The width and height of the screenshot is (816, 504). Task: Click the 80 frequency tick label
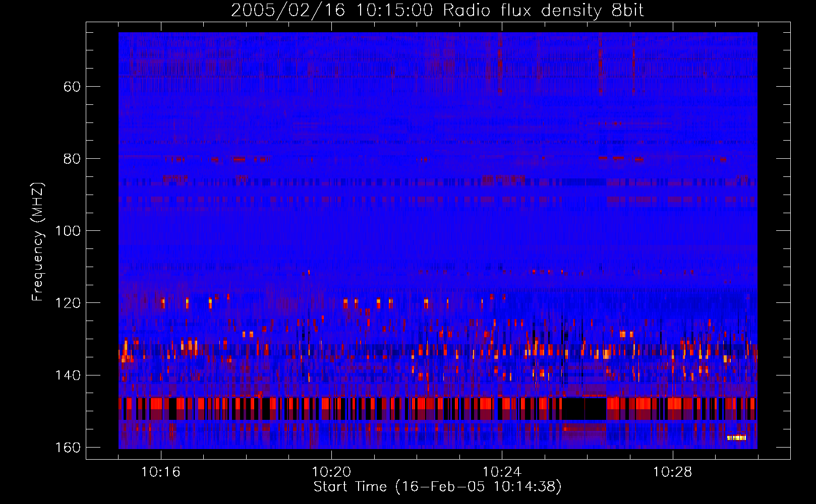click(72, 159)
